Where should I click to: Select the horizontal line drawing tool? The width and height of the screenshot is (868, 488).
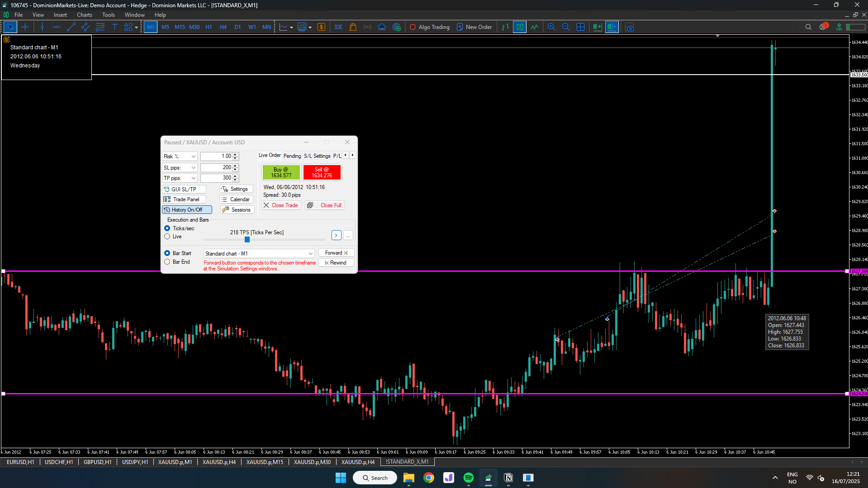(57, 27)
